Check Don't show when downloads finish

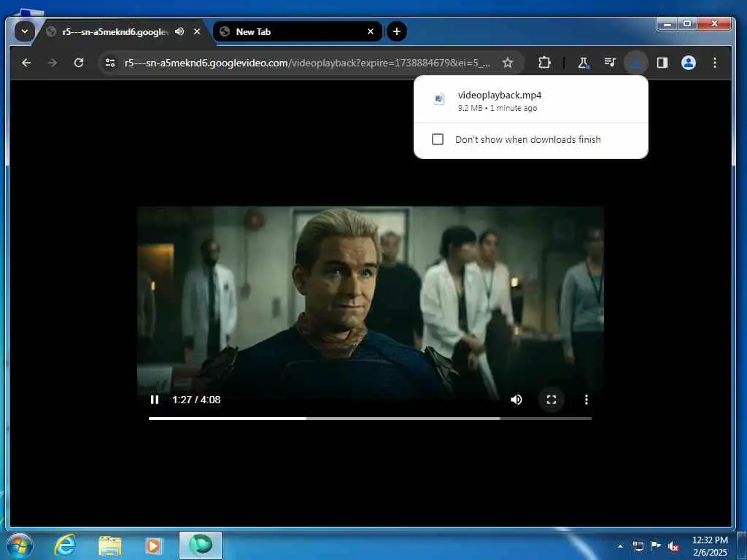click(438, 139)
